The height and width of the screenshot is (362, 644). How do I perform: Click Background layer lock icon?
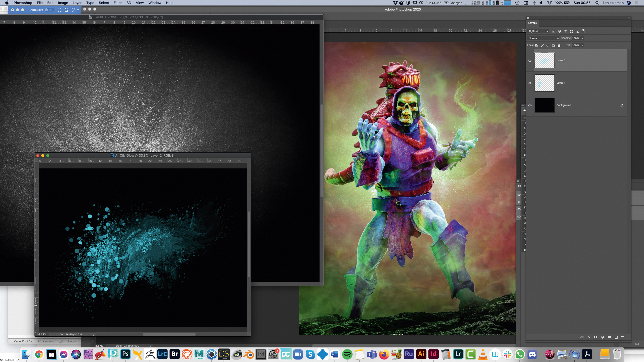click(622, 105)
